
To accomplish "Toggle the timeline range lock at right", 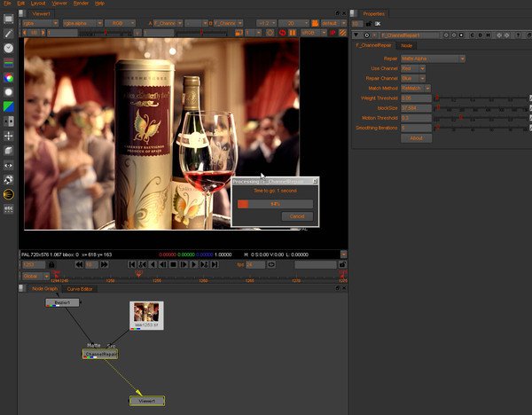I will [342, 264].
